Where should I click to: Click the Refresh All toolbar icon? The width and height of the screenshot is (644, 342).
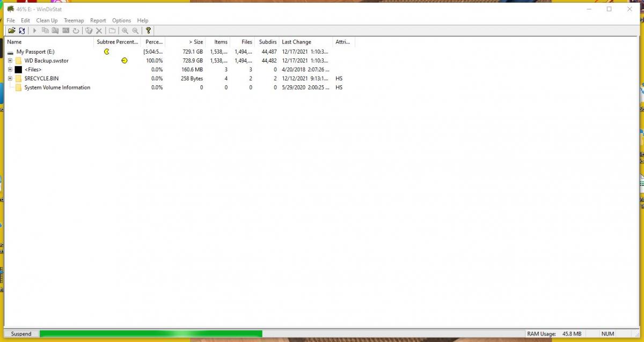tap(22, 31)
